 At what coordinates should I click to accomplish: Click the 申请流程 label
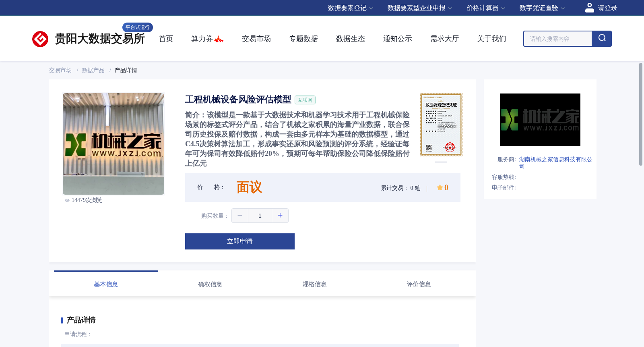click(x=78, y=335)
